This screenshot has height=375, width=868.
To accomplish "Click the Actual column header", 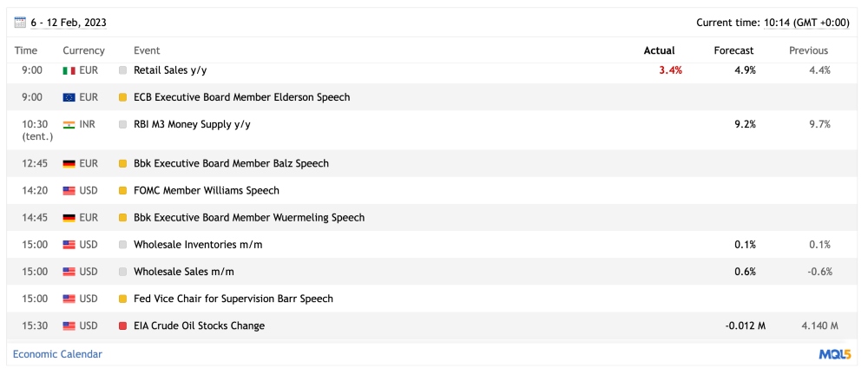I will (x=659, y=50).
